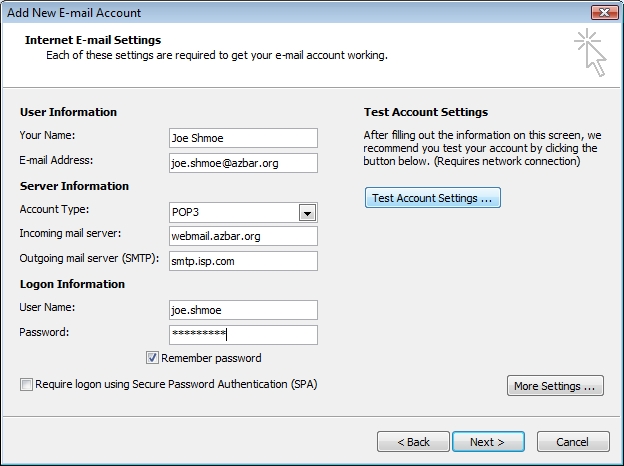Viewport: 624px width, 466px height.
Task: Go to the Next step
Action: point(488,442)
